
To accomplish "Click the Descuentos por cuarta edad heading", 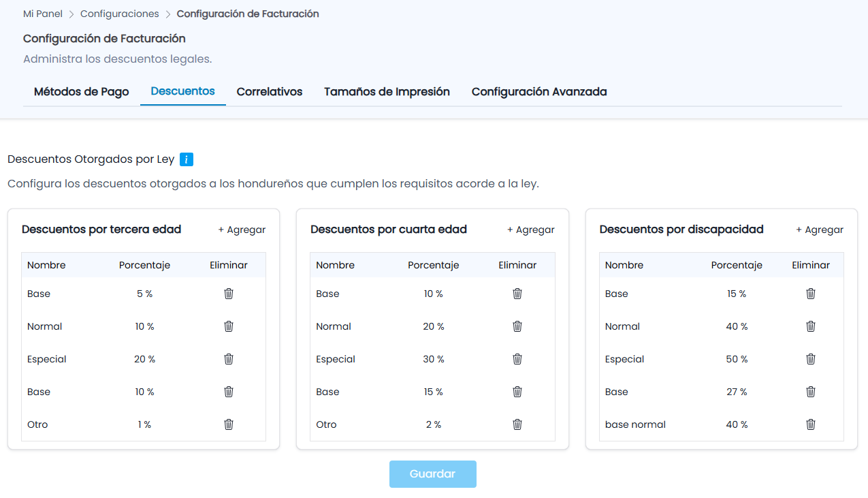I will [389, 230].
